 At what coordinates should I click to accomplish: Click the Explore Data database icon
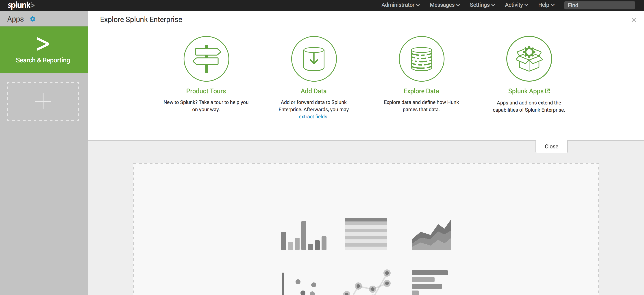[422, 59]
